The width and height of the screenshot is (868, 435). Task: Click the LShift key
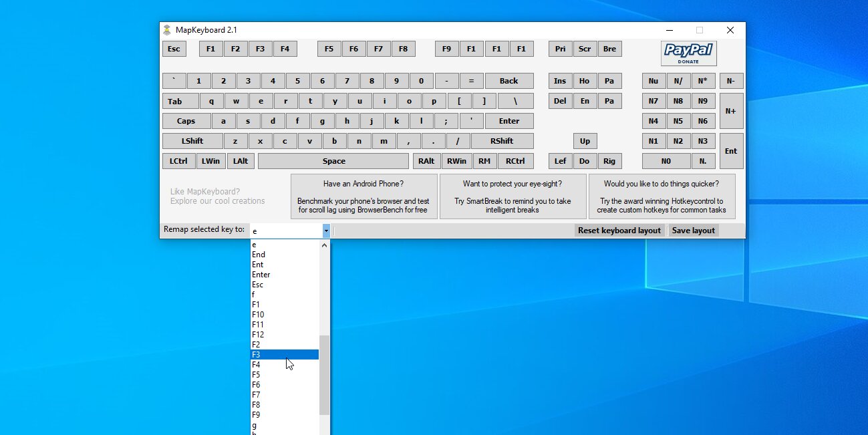point(192,141)
